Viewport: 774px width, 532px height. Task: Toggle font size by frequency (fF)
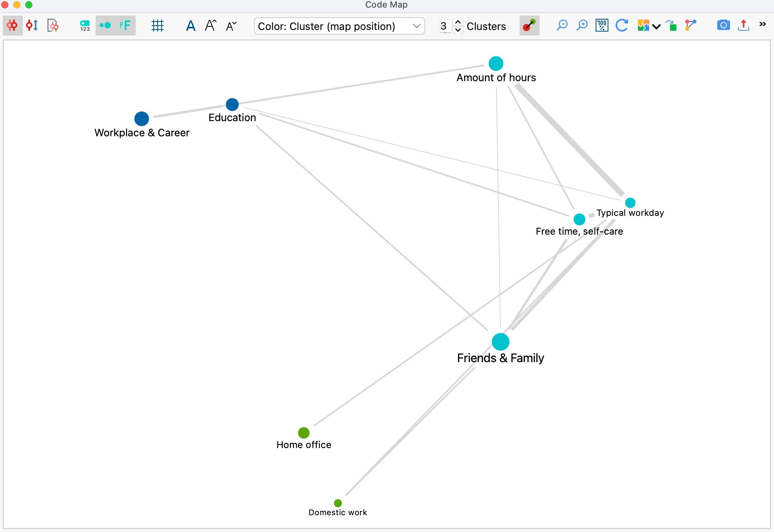pyautogui.click(x=125, y=26)
